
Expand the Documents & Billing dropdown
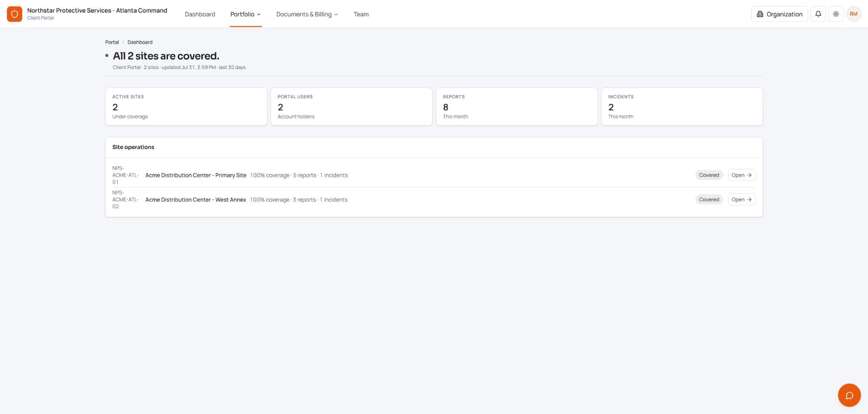coord(307,14)
